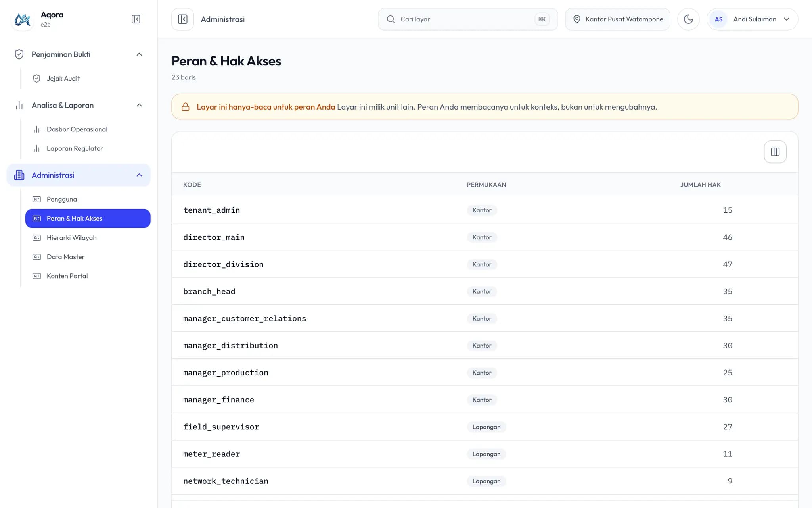
Task: Open the Andi Sulaiman user menu chevron
Action: [787, 19]
